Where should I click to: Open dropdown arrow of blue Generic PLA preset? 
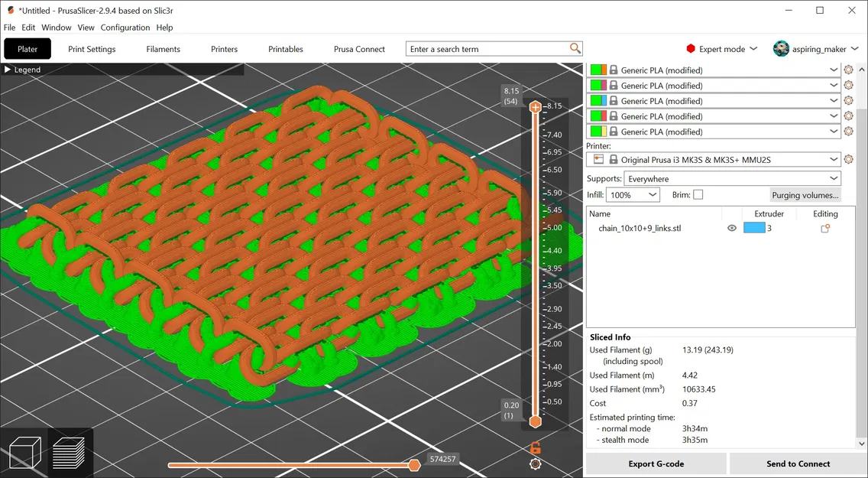[x=834, y=101]
